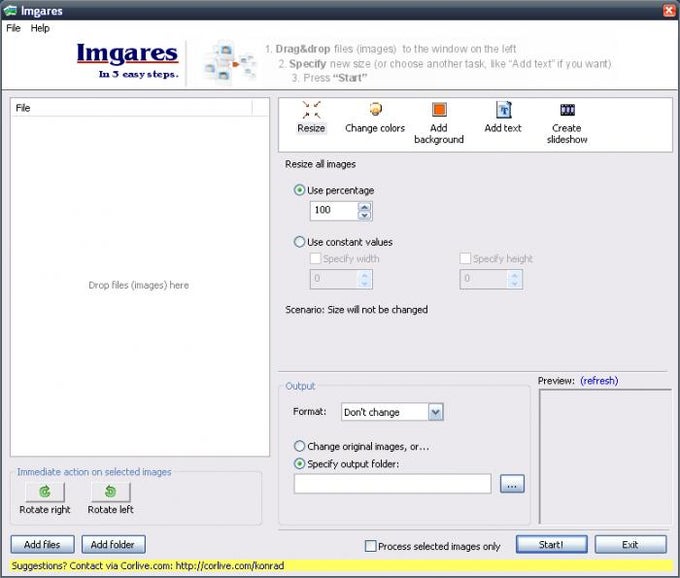680x578 pixels.
Task: Click the specify height value field
Action: click(x=484, y=279)
